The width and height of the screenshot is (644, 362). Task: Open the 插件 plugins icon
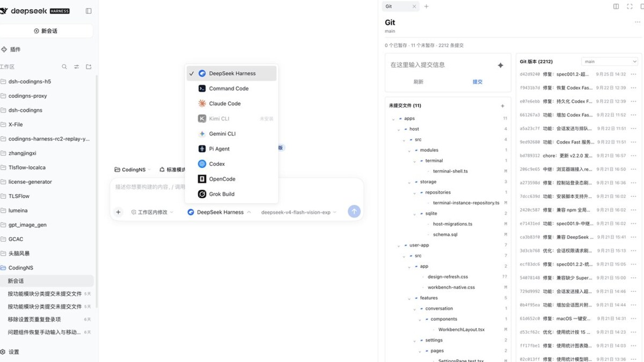point(4,49)
